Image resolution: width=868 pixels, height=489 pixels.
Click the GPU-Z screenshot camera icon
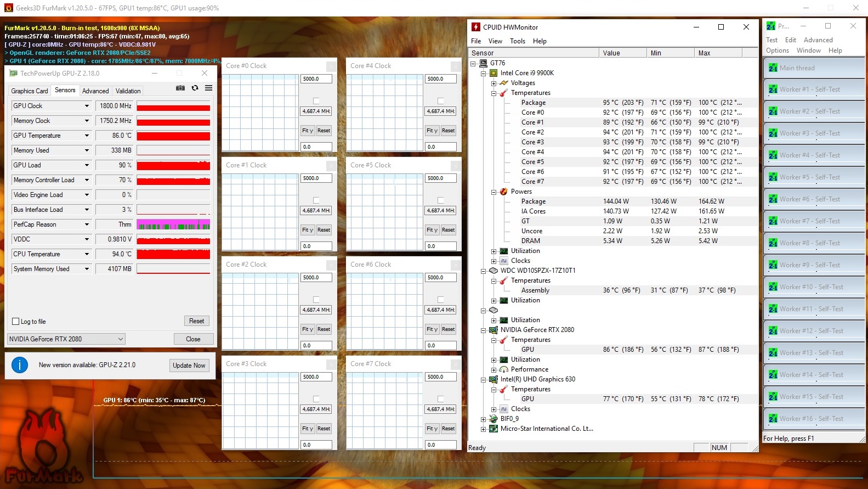tap(180, 88)
